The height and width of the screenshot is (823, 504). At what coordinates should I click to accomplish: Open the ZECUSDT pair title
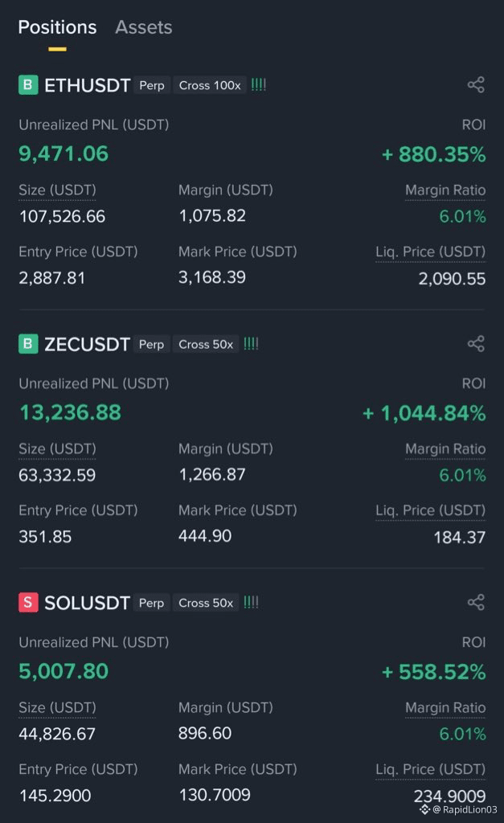(87, 344)
